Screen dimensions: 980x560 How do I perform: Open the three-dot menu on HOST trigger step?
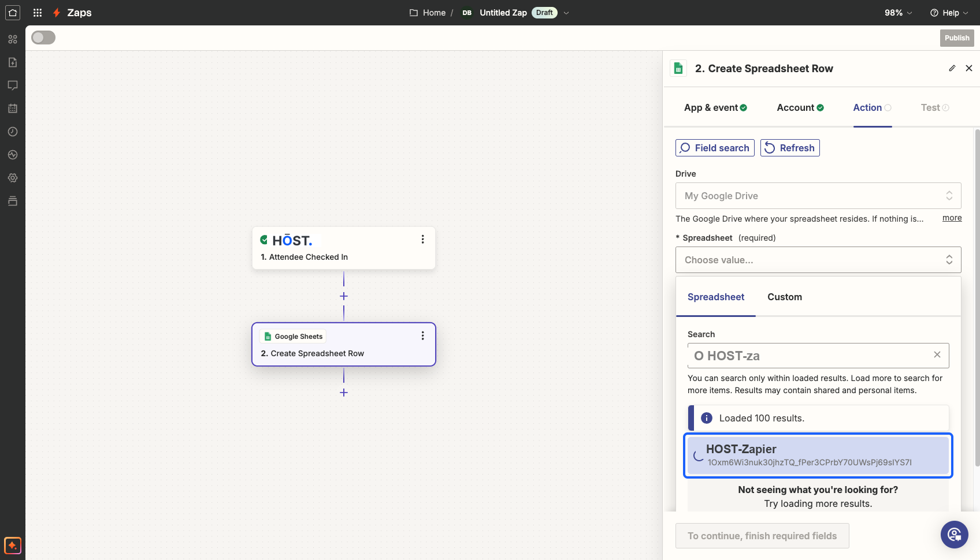click(x=423, y=239)
